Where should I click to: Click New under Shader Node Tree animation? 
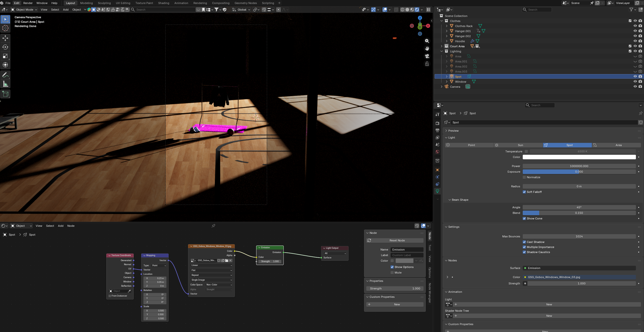[547, 316]
